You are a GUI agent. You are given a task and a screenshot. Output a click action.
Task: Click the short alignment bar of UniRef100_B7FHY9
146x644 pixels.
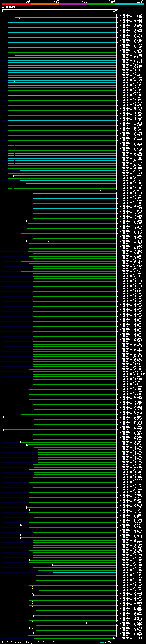(54, 191)
